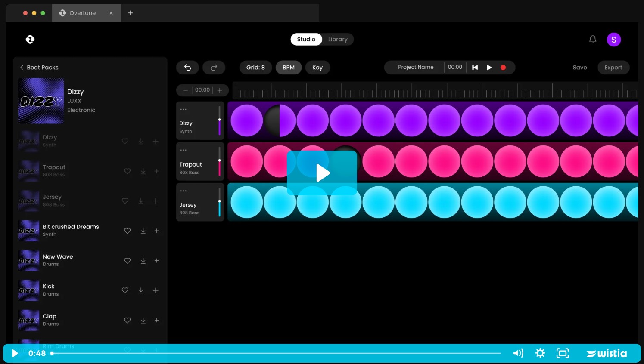Screen dimensions: 644x364
Task: Open Dizzy track options menu
Action: (184, 109)
